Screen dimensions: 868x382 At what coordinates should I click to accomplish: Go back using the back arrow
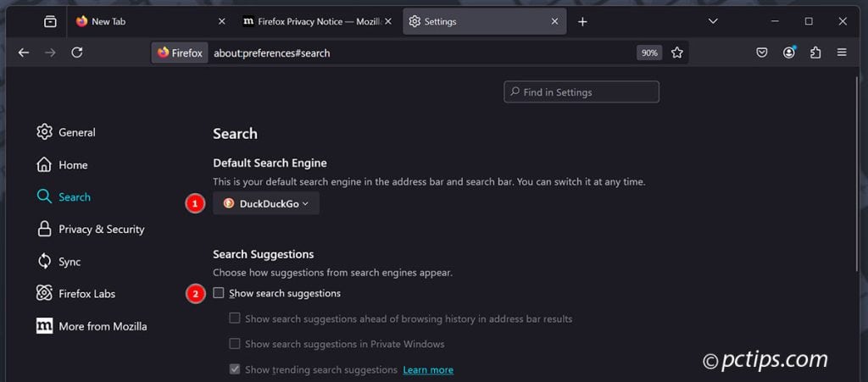point(24,53)
